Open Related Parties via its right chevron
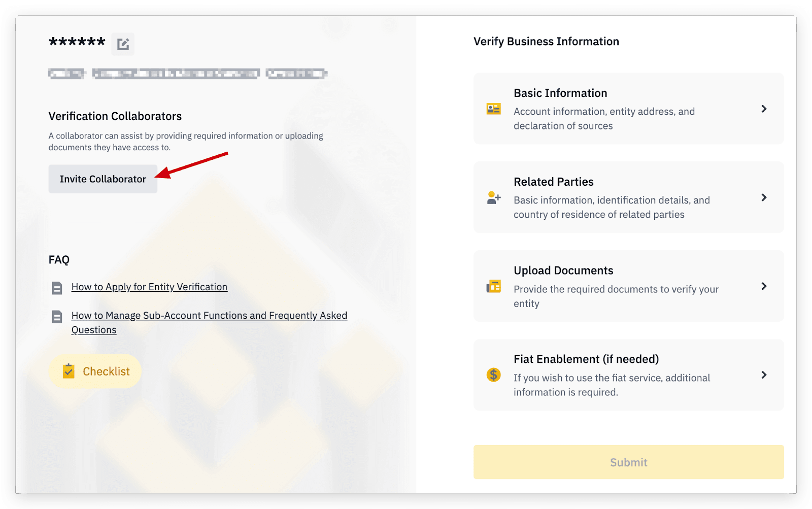The image size is (812, 509). point(764,197)
